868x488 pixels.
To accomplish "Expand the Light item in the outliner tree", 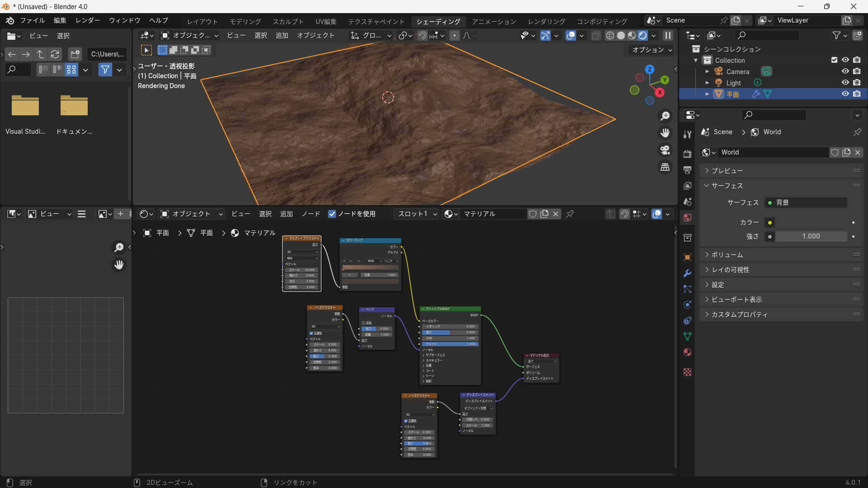I will (x=707, y=83).
